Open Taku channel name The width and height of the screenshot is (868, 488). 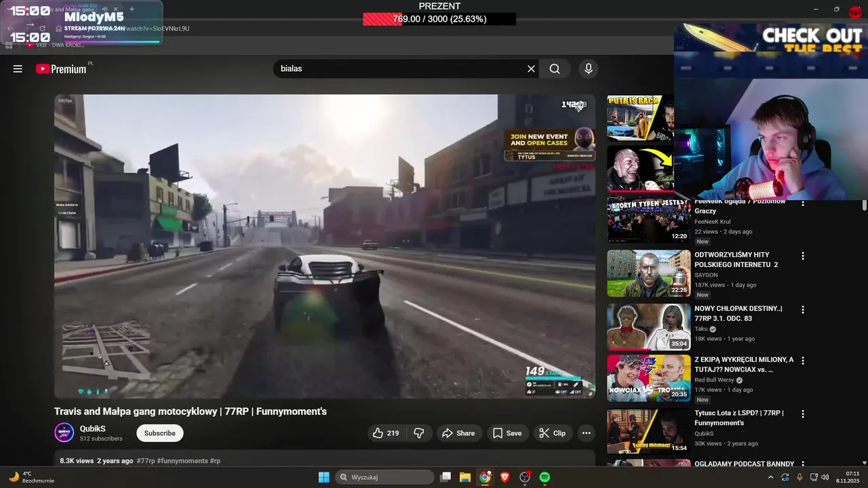pyautogui.click(x=701, y=329)
